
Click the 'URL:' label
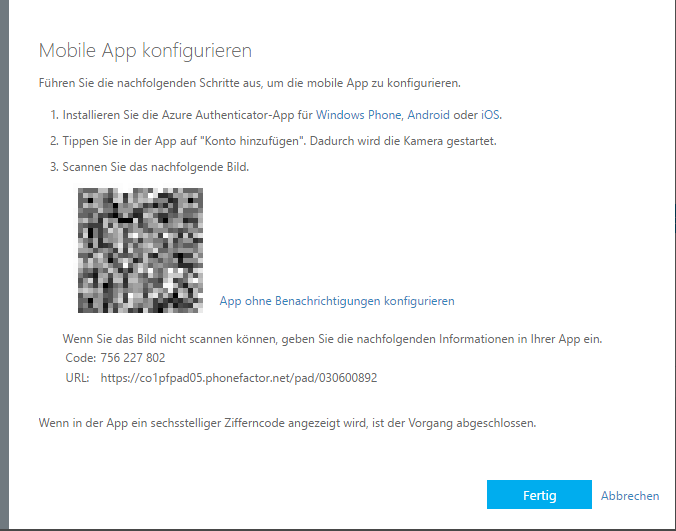pyautogui.click(x=77, y=378)
